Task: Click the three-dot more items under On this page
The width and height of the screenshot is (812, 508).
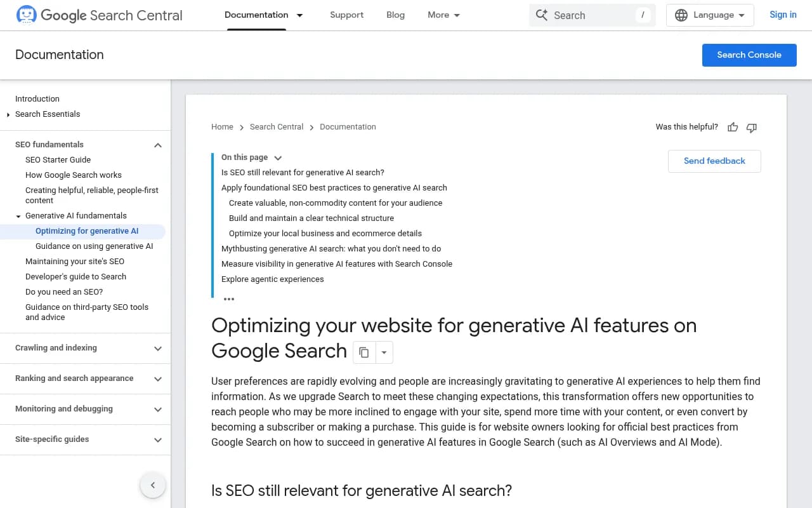Action: click(229, 299)
